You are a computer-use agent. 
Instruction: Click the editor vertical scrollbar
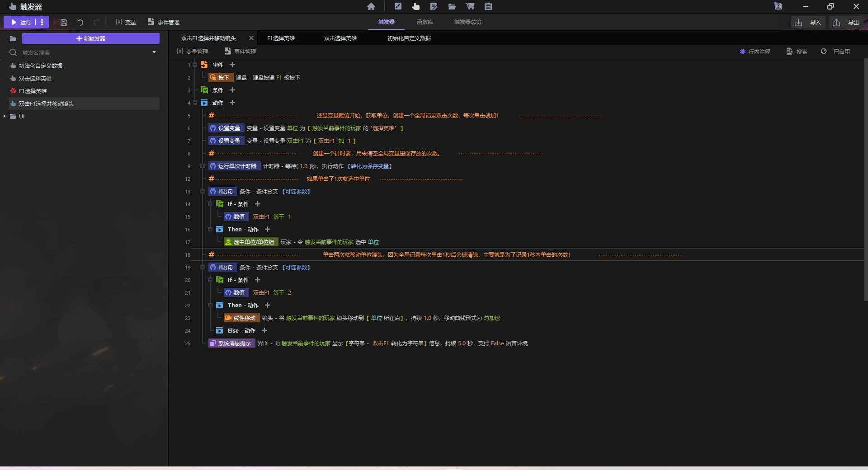click(x=866, y=179)
